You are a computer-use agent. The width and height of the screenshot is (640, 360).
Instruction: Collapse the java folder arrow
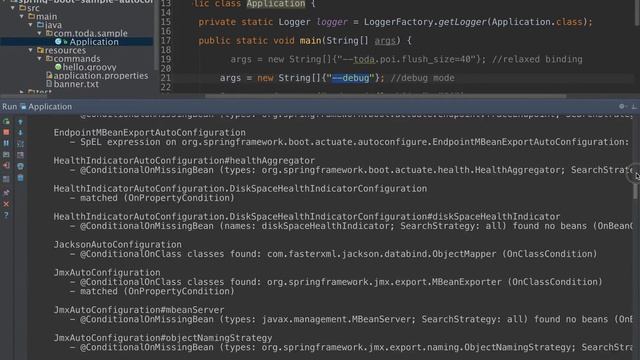point(31,25)
